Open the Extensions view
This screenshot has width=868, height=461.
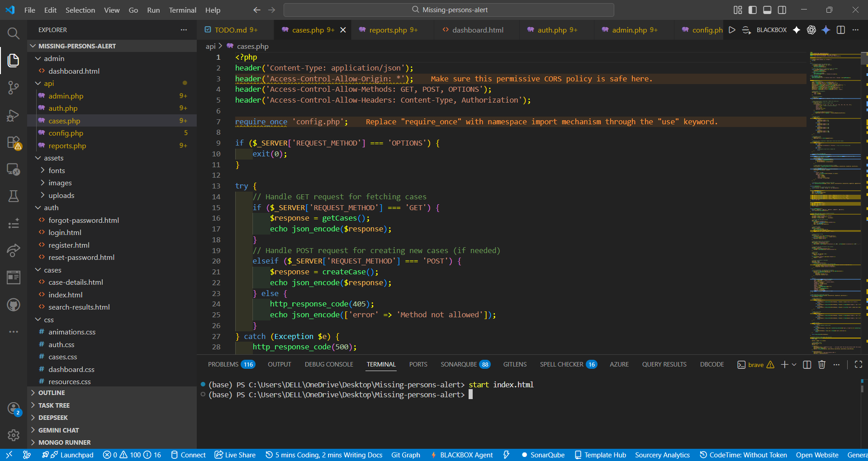[x=13, y=143]
